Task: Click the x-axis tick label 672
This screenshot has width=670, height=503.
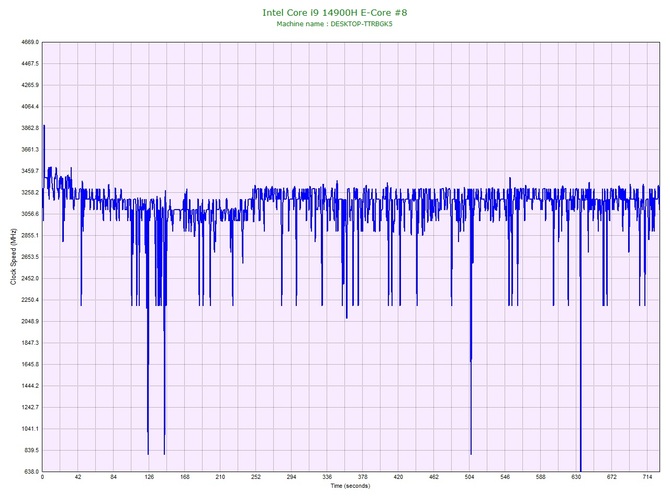Action: 612,477
